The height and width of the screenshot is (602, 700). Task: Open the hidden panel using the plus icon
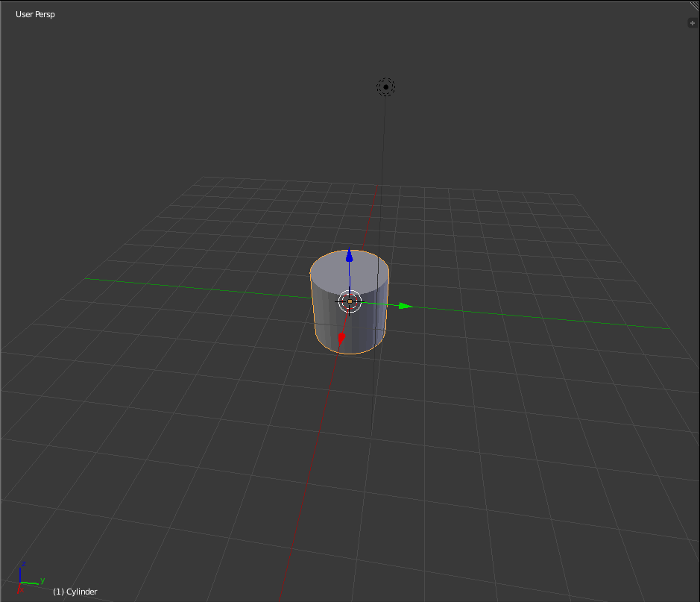(692, 22)
